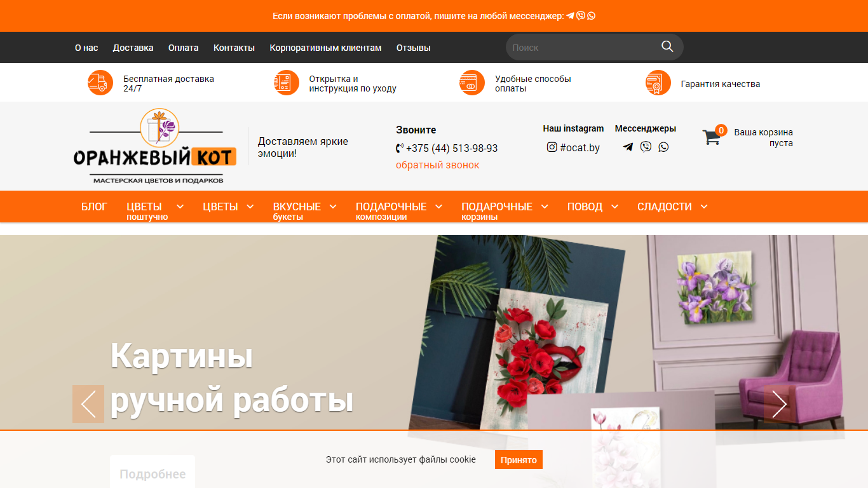Open Подарочные корзины category

497,211
